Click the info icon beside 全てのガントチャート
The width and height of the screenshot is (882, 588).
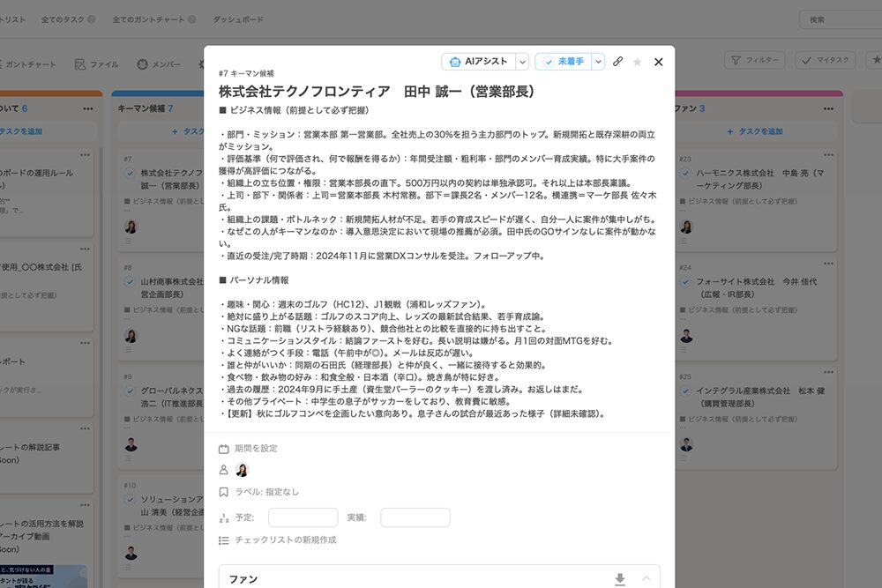click(x=191, y=19)
